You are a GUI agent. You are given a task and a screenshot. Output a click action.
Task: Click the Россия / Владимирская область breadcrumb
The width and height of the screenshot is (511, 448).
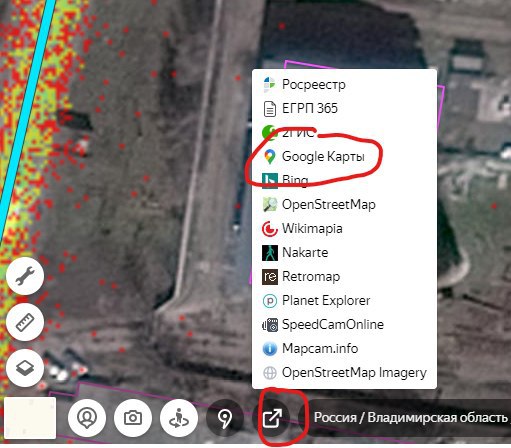[x=410, y=417]
